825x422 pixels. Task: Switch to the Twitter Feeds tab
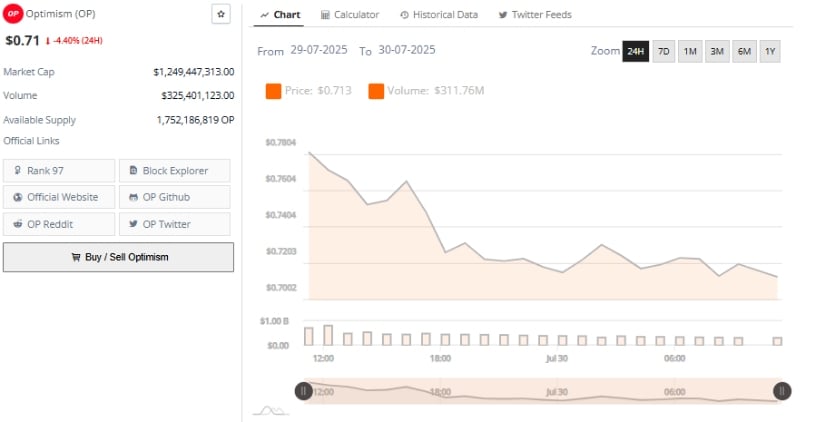pos(535,15)
